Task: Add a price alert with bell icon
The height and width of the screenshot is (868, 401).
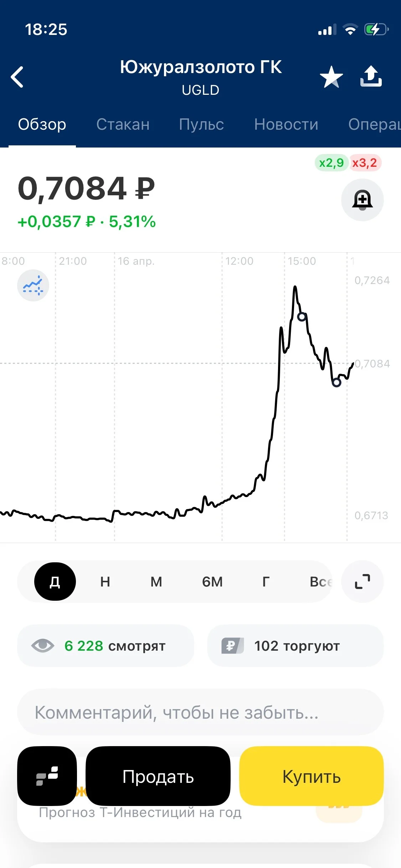Action: pos(363,200)
